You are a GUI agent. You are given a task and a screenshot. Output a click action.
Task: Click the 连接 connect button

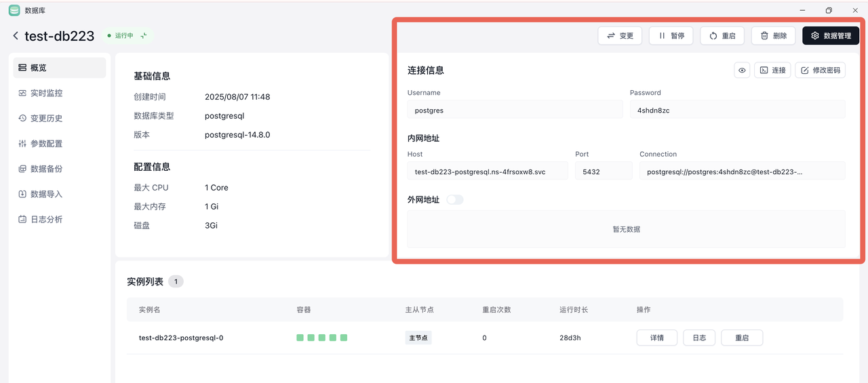tap(772, 70)
